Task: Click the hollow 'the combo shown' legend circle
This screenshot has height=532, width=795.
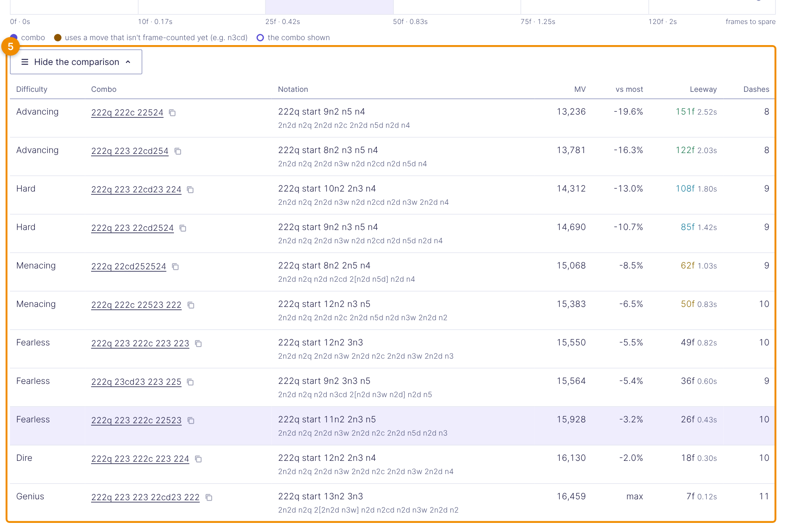Action: pyautogui.click(x=260, y=38)
